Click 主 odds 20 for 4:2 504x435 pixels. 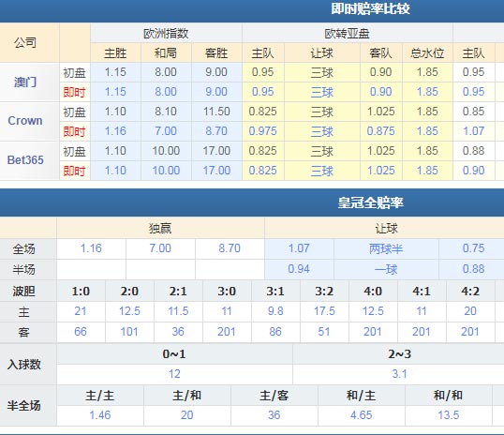[x=470, y=311]
